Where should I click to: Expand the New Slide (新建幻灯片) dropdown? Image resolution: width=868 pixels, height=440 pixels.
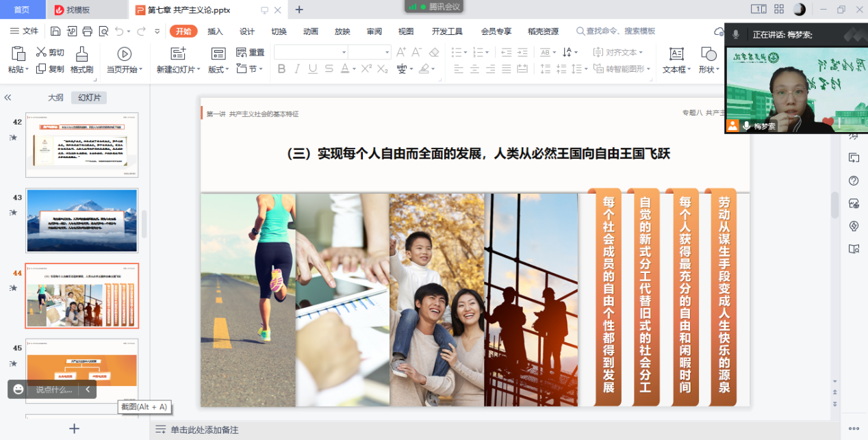click(199, 70)
